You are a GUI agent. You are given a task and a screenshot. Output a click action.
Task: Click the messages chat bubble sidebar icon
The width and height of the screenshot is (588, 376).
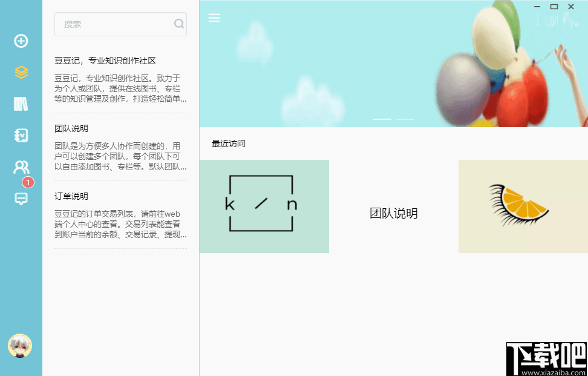click(x=21, y=199)
